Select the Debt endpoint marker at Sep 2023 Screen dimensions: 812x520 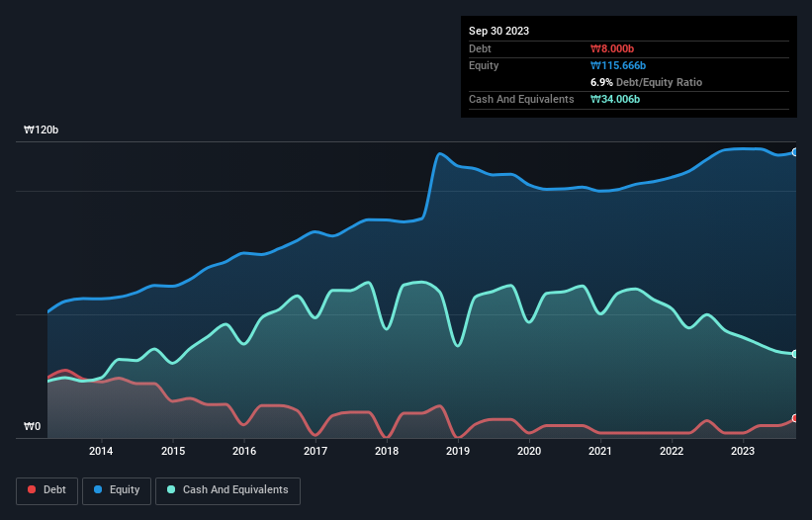795,418
